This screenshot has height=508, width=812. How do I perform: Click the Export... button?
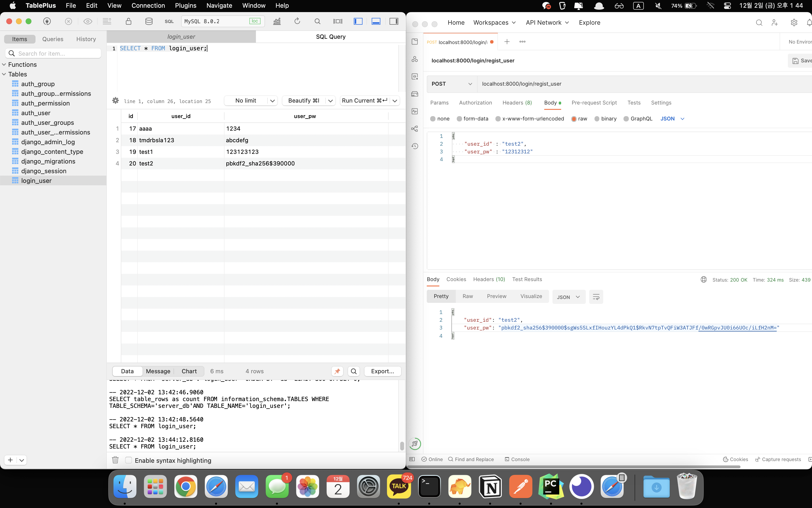pyautogui.click(x=383, y=371)
